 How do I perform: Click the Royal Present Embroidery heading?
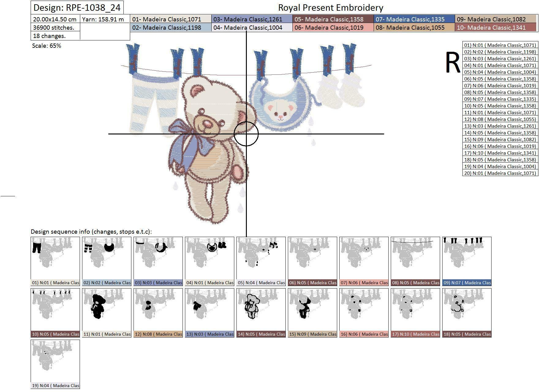[330, 8]
